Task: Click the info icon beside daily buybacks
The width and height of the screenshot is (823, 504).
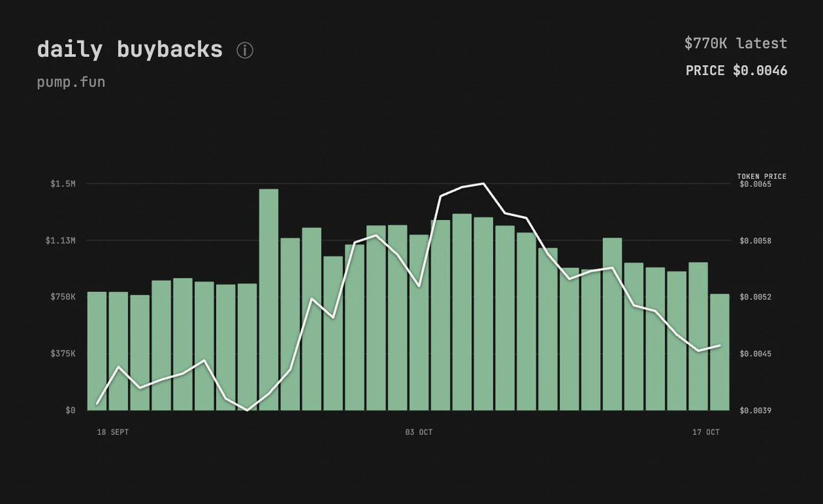Action: click(245, 51)
